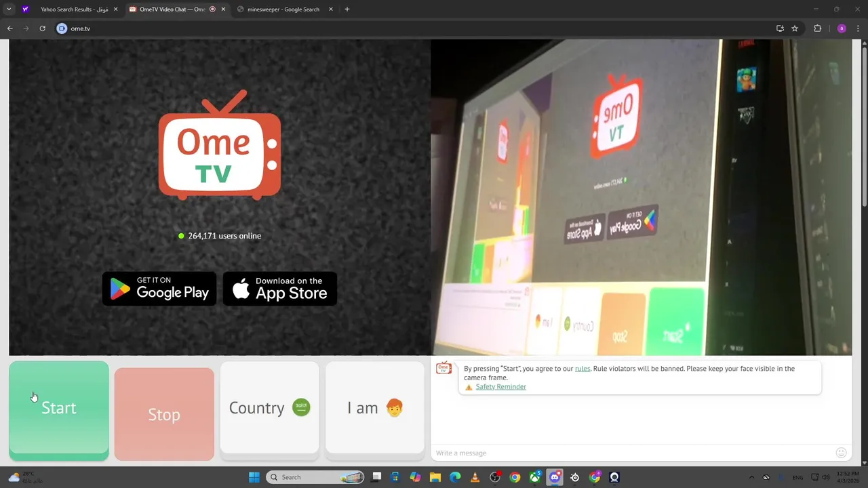Close the Yahoo Search Results tab

[115, 9]
